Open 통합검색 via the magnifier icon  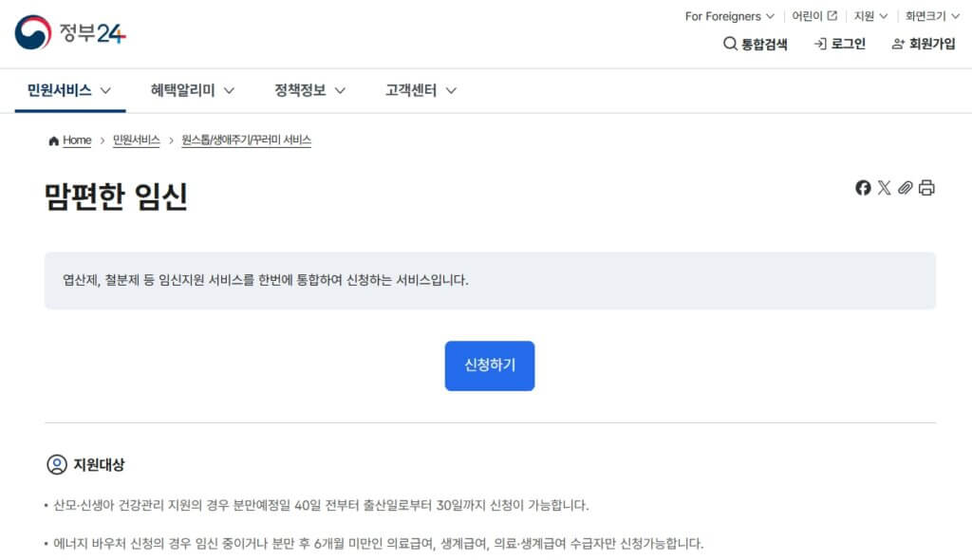pos(729,44)
